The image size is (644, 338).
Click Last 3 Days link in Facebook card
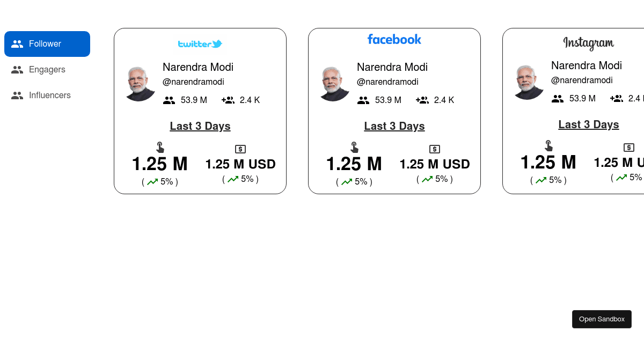394,127
